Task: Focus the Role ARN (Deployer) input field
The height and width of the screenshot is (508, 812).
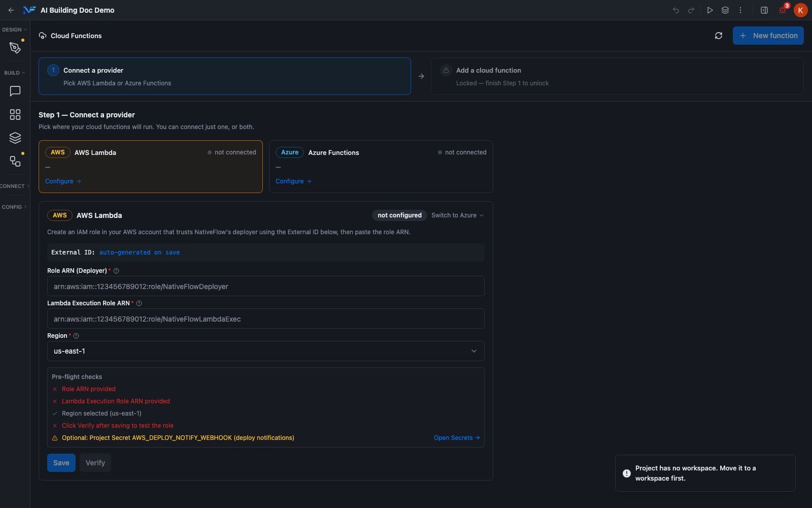Action: (266, 287)
